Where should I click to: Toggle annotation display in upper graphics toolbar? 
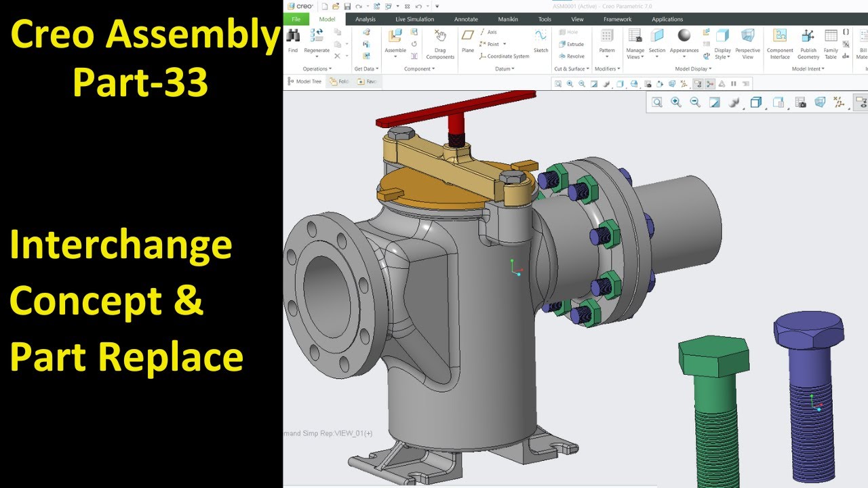[698, 84]
